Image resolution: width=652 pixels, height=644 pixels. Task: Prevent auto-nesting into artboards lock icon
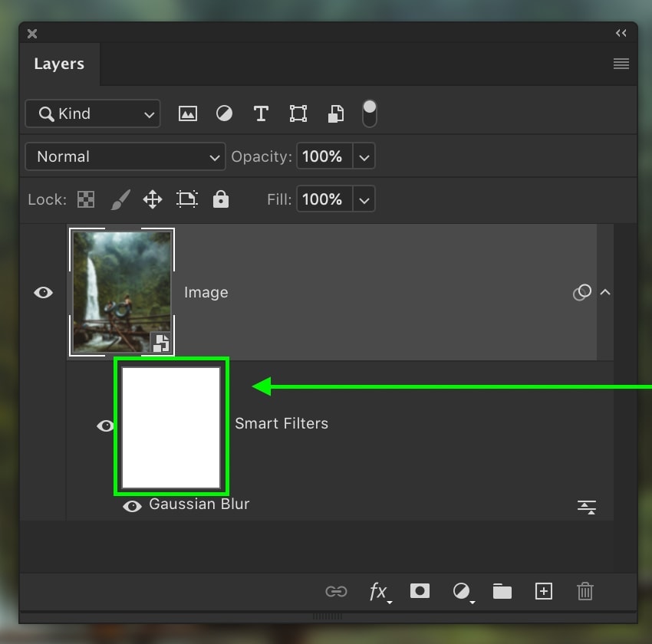click(x=187, y=199)
